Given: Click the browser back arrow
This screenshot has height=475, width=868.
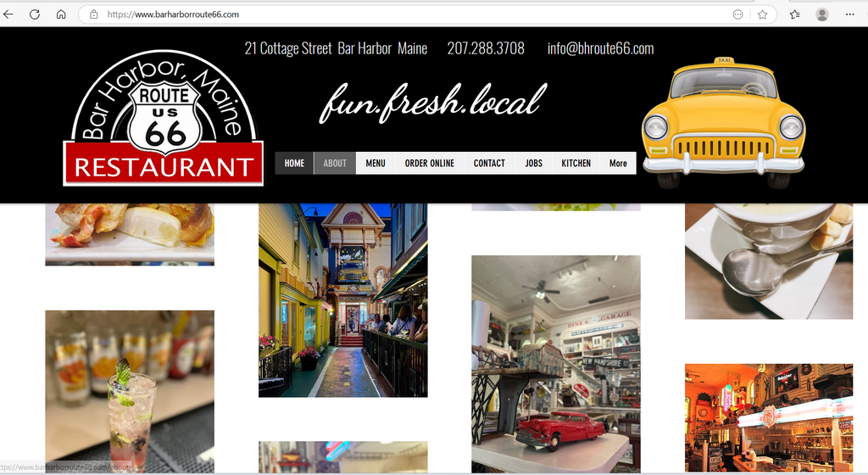Looking at the screenshot, I should [9, 14].
